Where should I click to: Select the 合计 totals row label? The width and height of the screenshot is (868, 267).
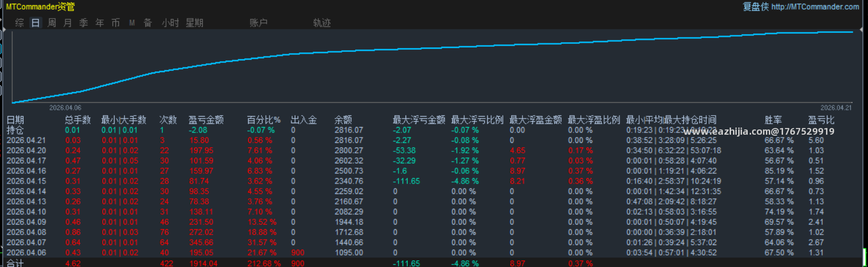[x=15, y=263]
